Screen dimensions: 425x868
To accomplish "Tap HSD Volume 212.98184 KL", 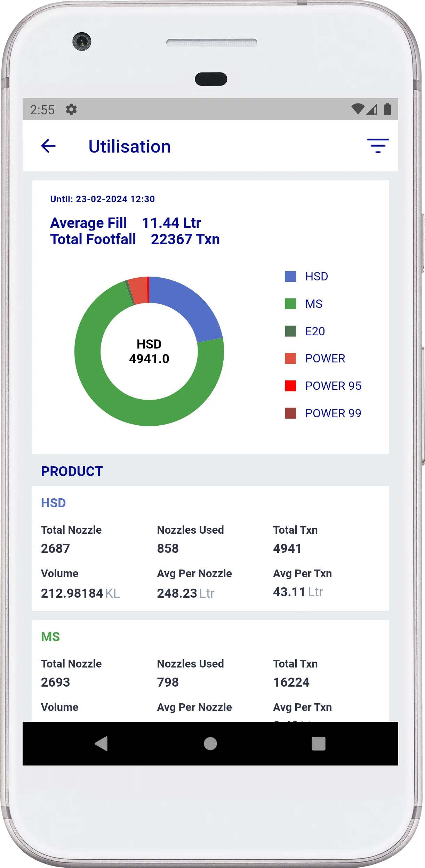I will coord(80,593).
